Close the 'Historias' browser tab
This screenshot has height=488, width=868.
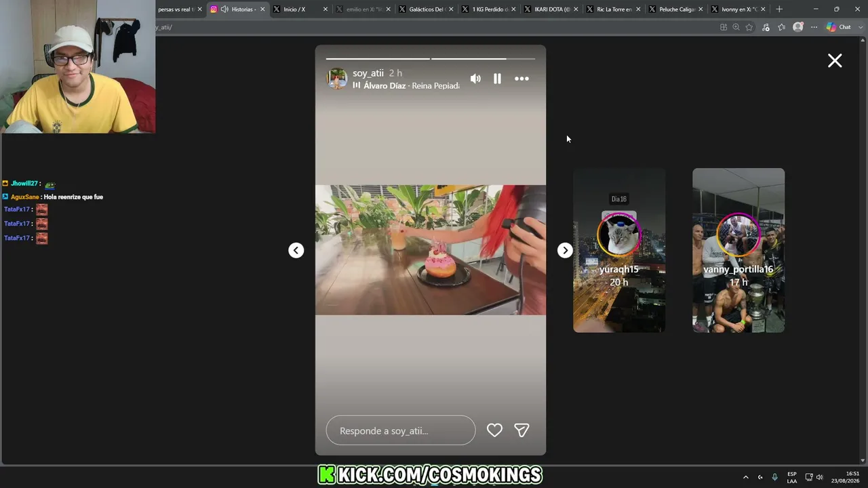tap(262, 9)
